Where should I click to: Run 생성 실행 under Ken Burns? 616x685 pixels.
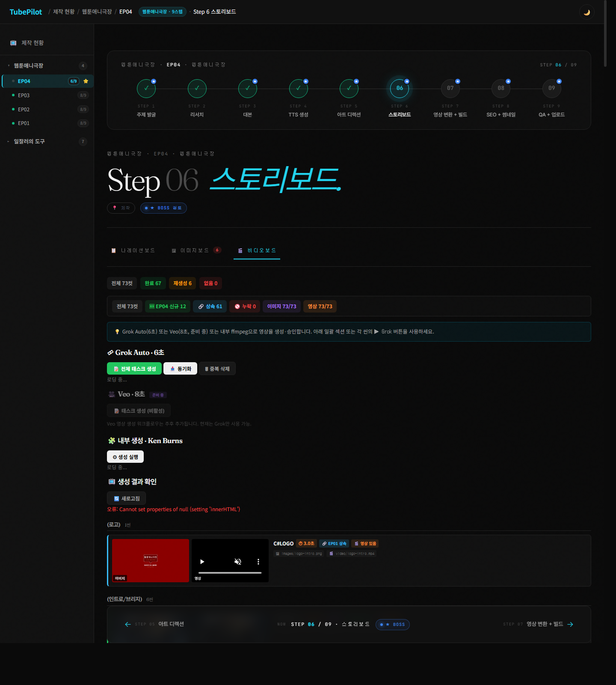[x=125, y=457]
